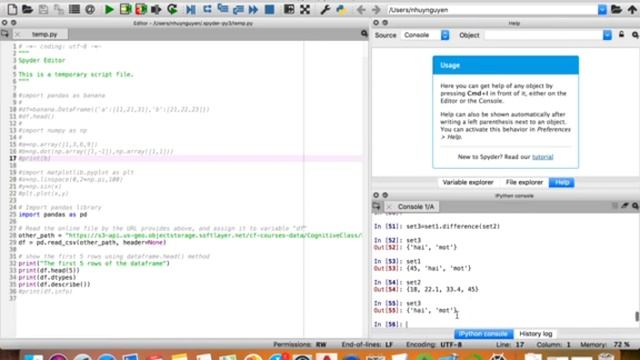Open Editor pane options icon
This screenshot has height=360, width=640.
pos(364,34)
